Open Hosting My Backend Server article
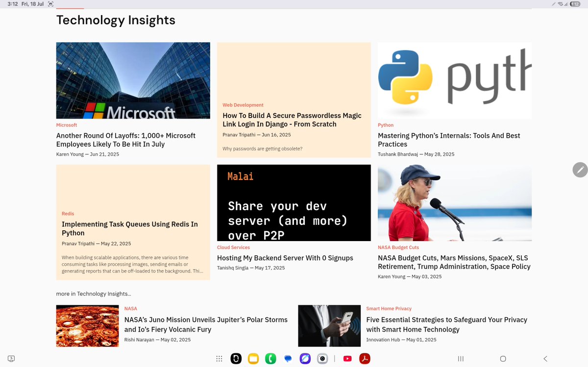 click(x=285, y=258)
